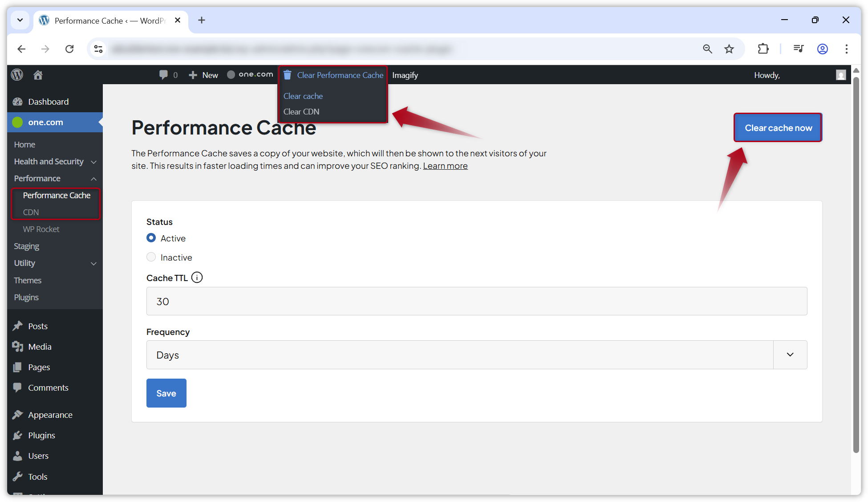Image resolution: width=868 pixels, height=502 pixels.
Task: Open Appearance via the paintbrush icon
Action: tap(17, 414)
